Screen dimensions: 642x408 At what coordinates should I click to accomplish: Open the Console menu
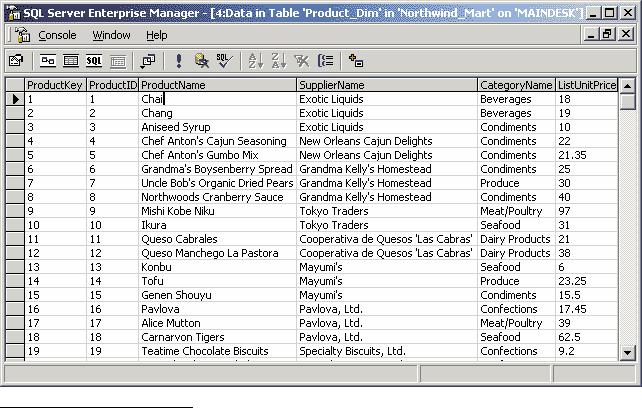57,35
